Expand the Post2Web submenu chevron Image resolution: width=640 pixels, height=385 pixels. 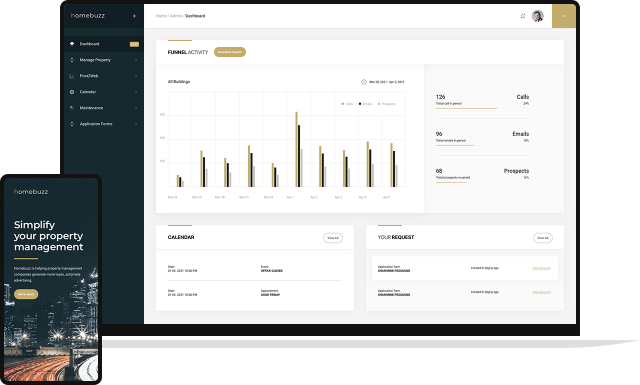coord(136,76)
